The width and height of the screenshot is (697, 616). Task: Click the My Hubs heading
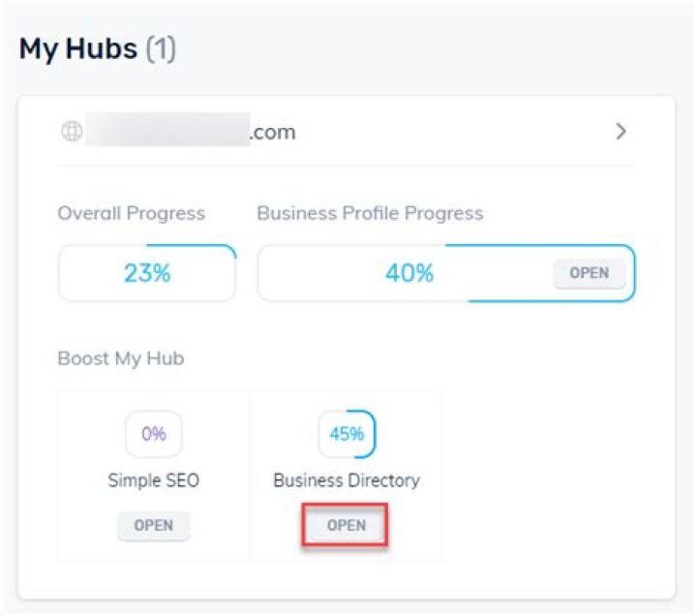(x=78, y=48)
